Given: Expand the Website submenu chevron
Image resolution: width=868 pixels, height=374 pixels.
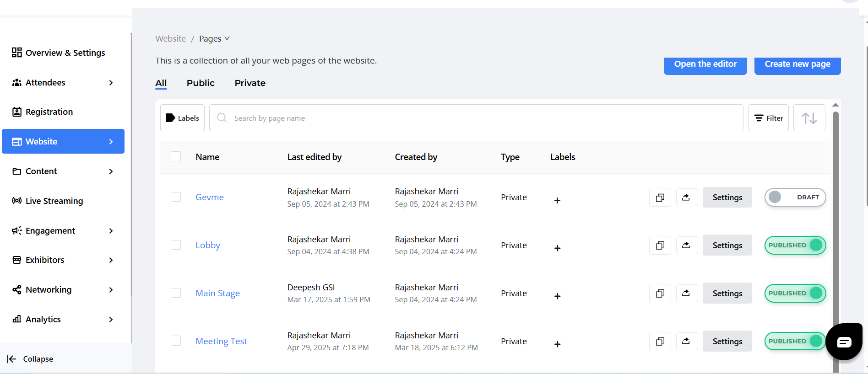Looking at the screenshot, I should [x=111, y=142].
